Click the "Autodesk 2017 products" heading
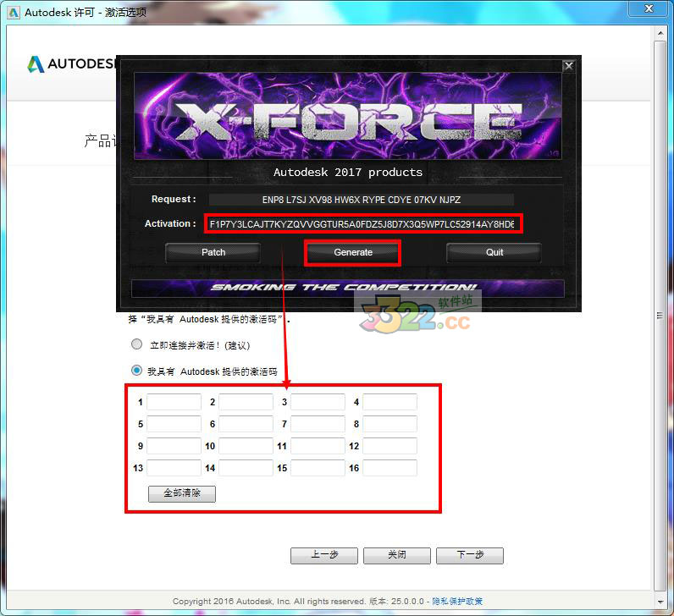The height and width of the screenshot is (616, 674). click(348, 173)
